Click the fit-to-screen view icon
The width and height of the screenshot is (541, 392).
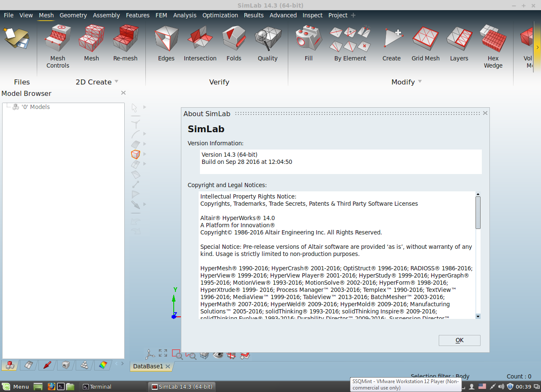(163, 353)
